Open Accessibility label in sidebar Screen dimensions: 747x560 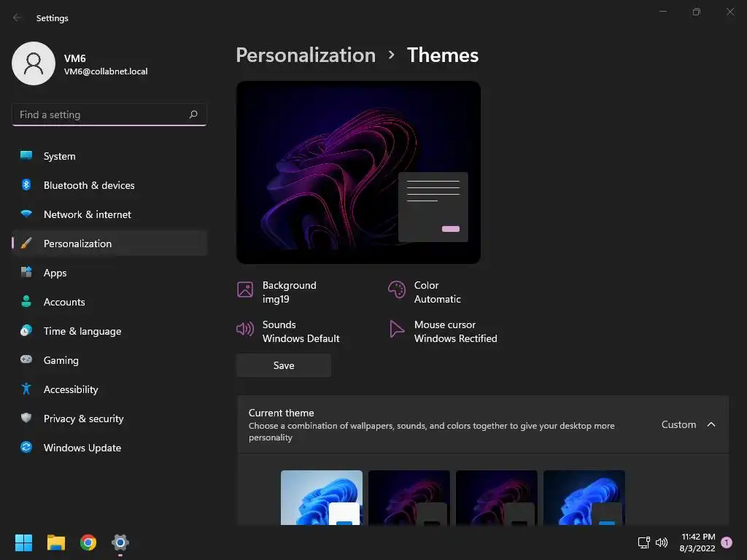(71, 389)
